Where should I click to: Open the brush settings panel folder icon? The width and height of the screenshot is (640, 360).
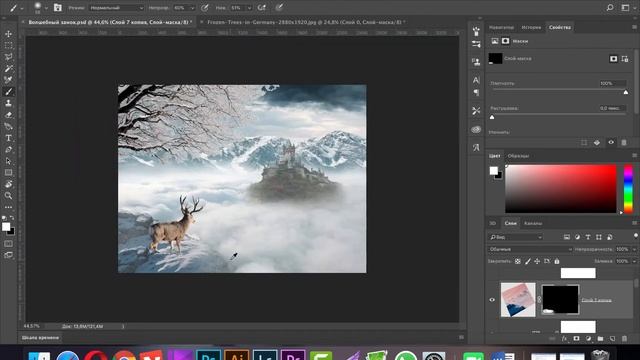point(58,7)
